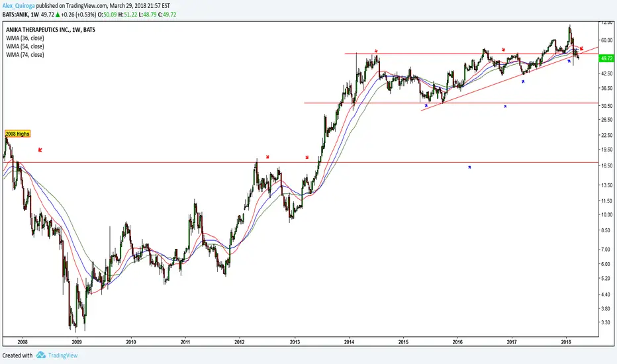Screen dimensions: 617x364
Task: Click the 2008 year label on time axis
Action: tap(23, 342)
